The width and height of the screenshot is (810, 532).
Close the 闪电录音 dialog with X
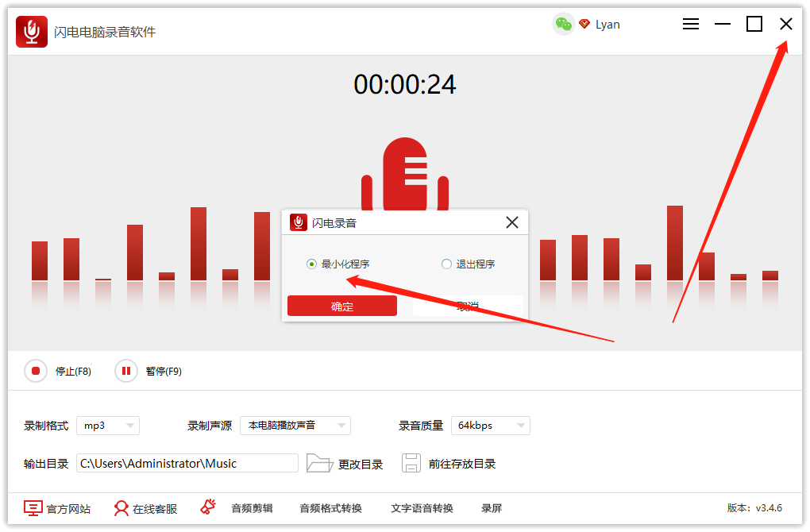[512, 222]
